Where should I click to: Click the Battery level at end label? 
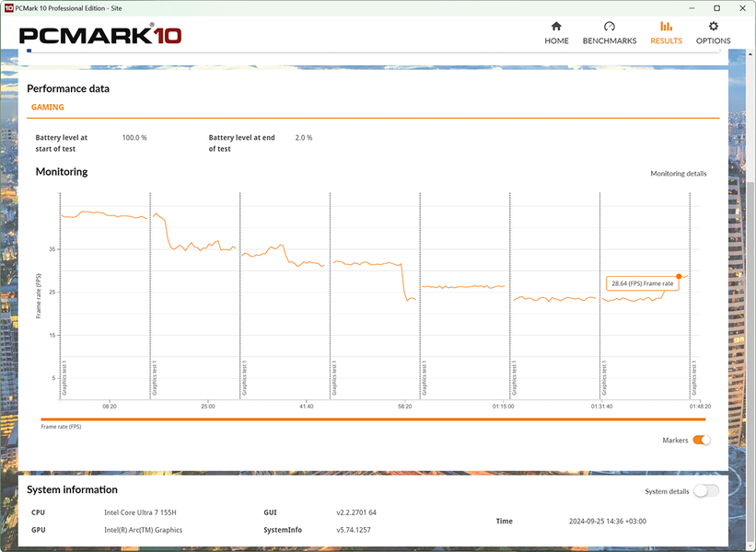point(241,143)
